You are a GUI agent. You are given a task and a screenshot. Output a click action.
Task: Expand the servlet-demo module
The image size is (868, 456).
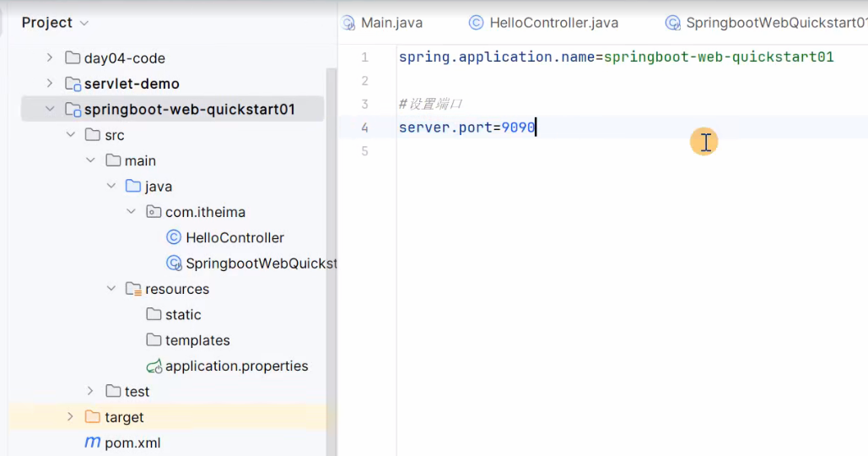pyautogui.click(x=50, y=83)
